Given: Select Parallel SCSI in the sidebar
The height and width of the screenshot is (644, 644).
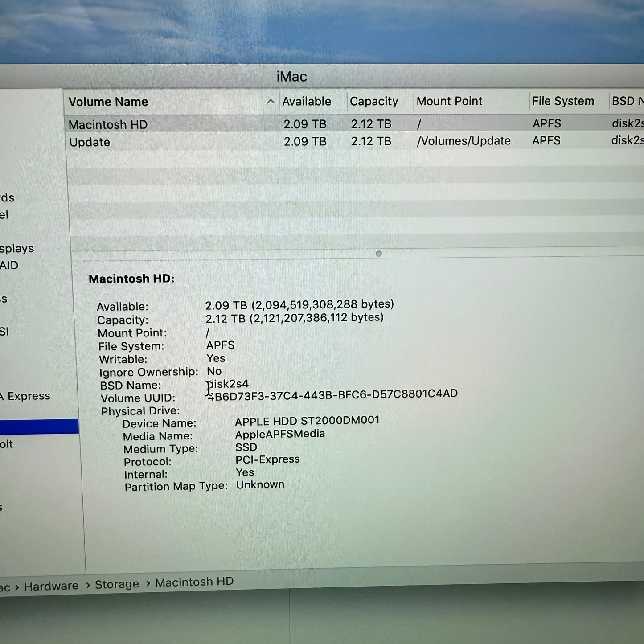Looking at the screenshot, I should (x=4, y=332).
